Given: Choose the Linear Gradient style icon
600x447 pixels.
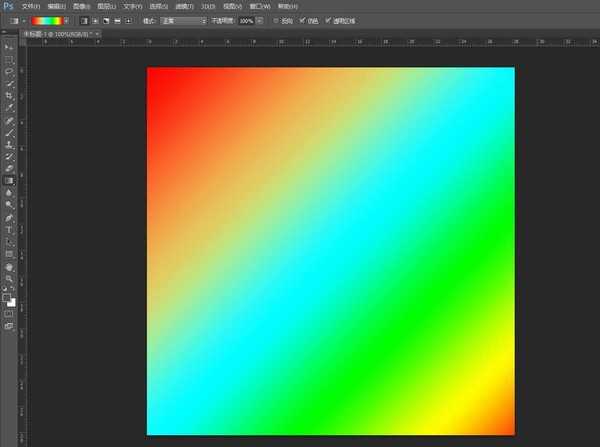Looking at the screenshot, I should click(83, 20).
